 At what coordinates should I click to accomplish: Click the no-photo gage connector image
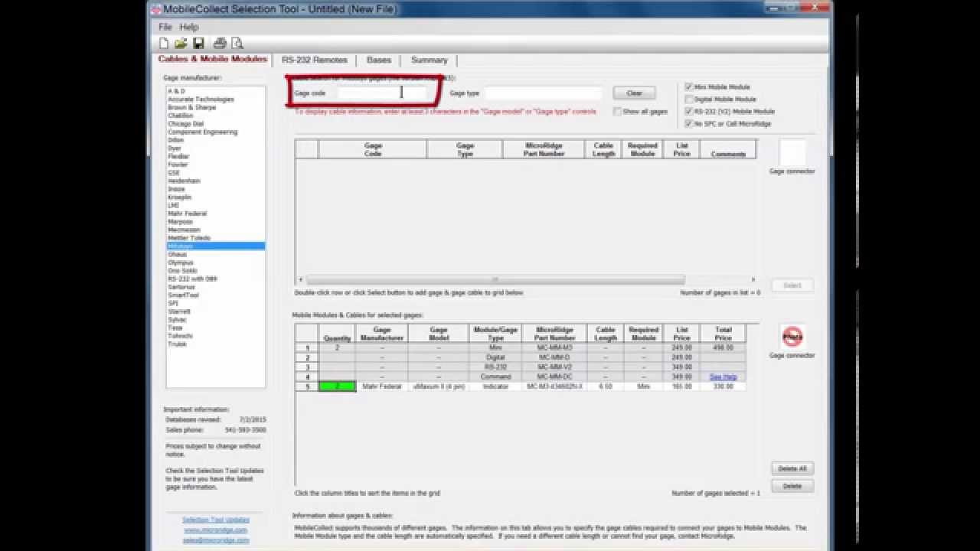[792, 337]
